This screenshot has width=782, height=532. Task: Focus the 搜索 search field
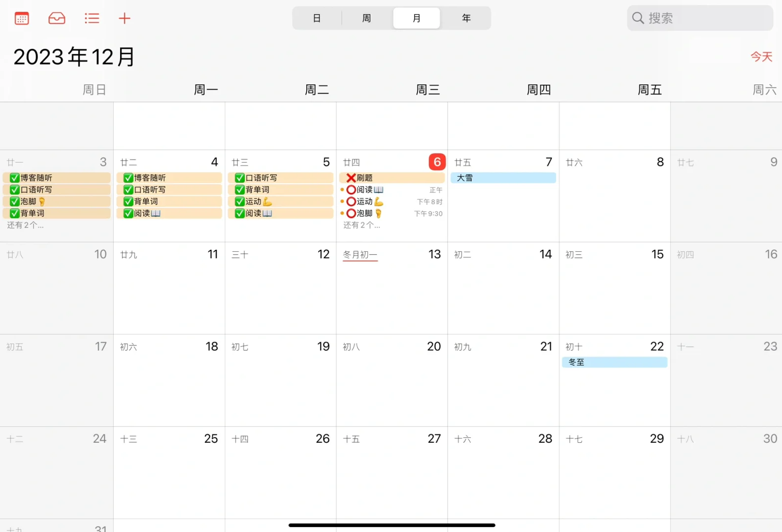coord(700,18)
